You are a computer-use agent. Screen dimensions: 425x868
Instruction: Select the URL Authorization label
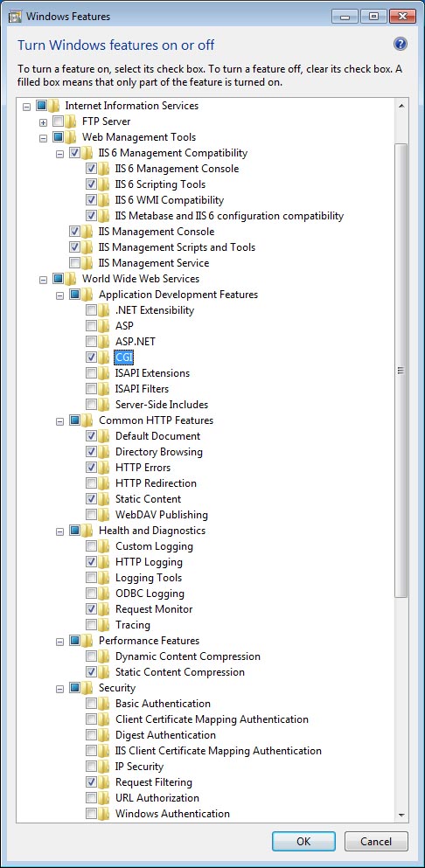157,798
